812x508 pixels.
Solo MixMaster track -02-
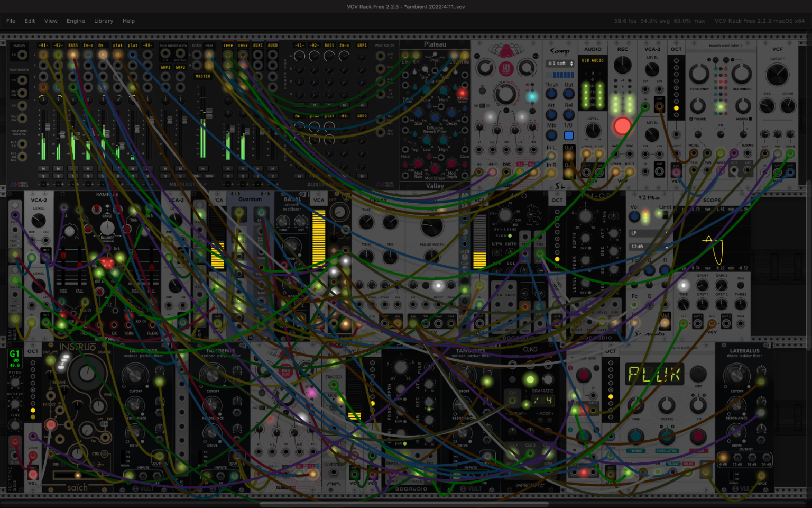58,176
